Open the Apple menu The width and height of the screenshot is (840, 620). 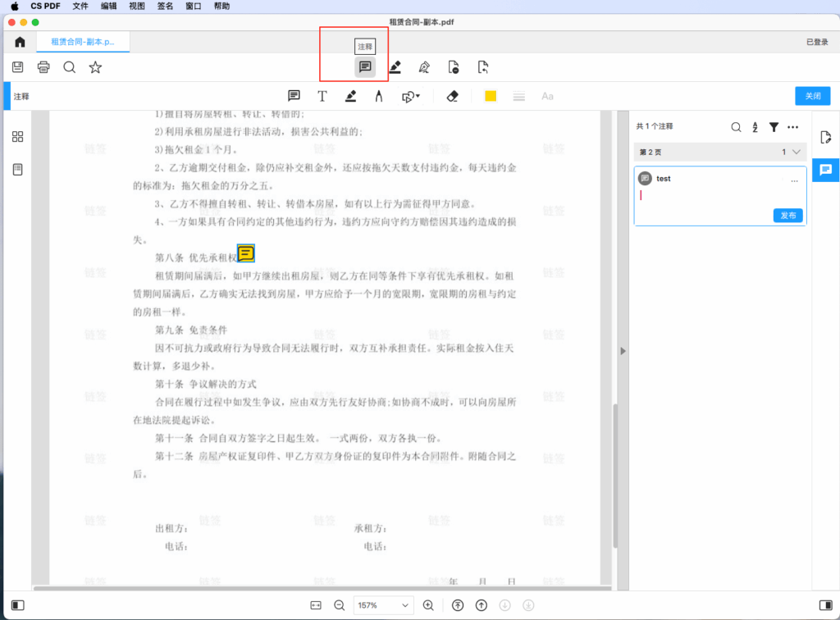[15, 6]
